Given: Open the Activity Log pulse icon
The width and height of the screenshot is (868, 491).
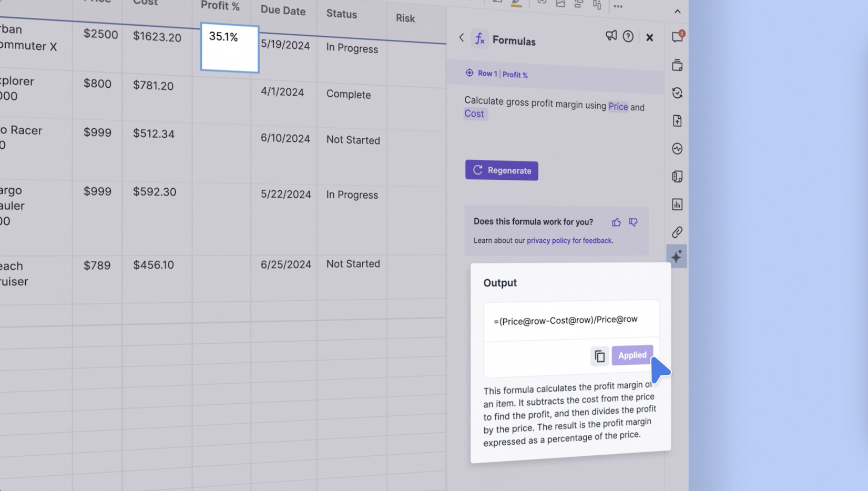Looking at the screenshot, I should coord(677,149).
